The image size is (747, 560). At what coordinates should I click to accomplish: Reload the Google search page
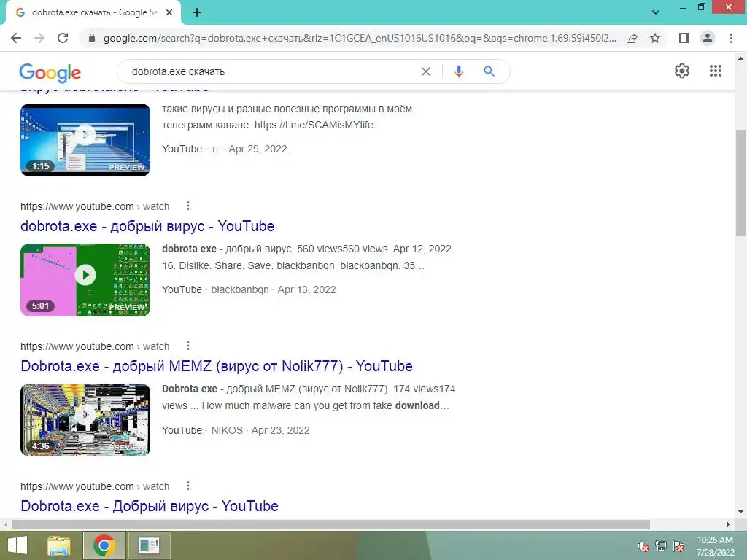[63, 38]
